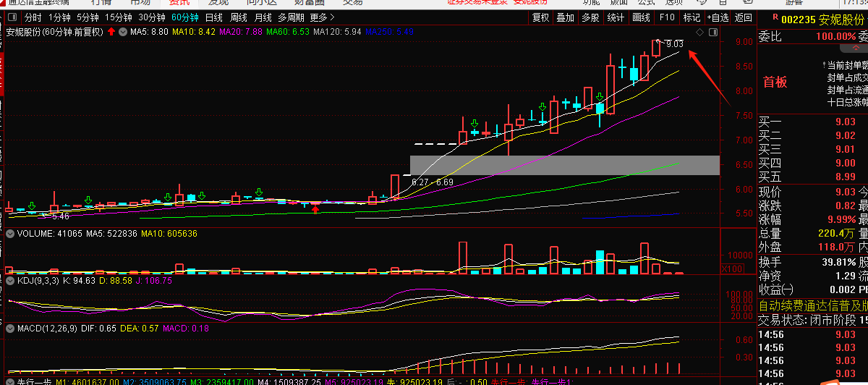
Task: Switch to 周线 weekly chart
Action: (239, 17)
